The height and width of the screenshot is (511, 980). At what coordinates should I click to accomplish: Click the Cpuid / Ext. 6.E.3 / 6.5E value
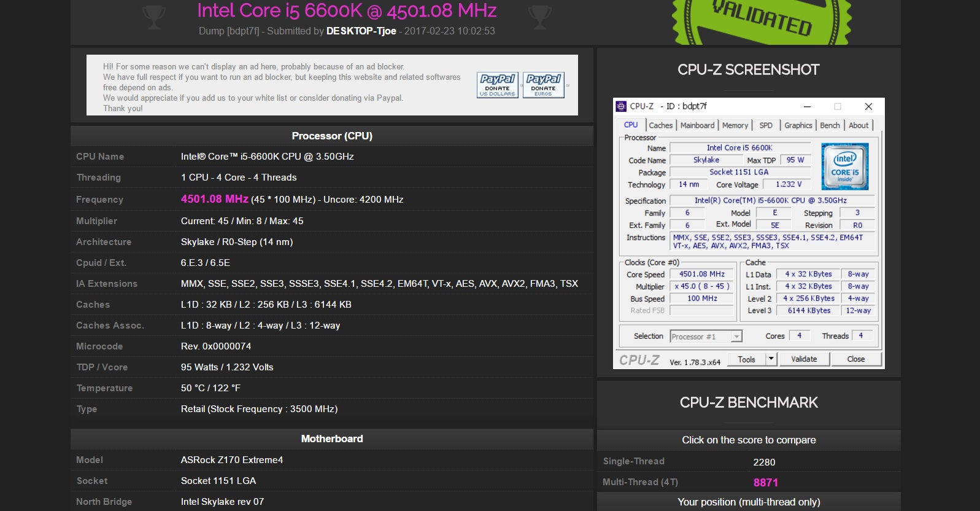click(206, 263)
